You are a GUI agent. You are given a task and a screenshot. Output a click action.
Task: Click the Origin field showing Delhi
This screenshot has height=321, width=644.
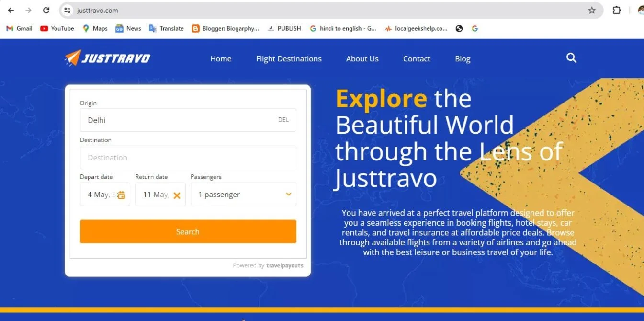[x=188, y=120]
